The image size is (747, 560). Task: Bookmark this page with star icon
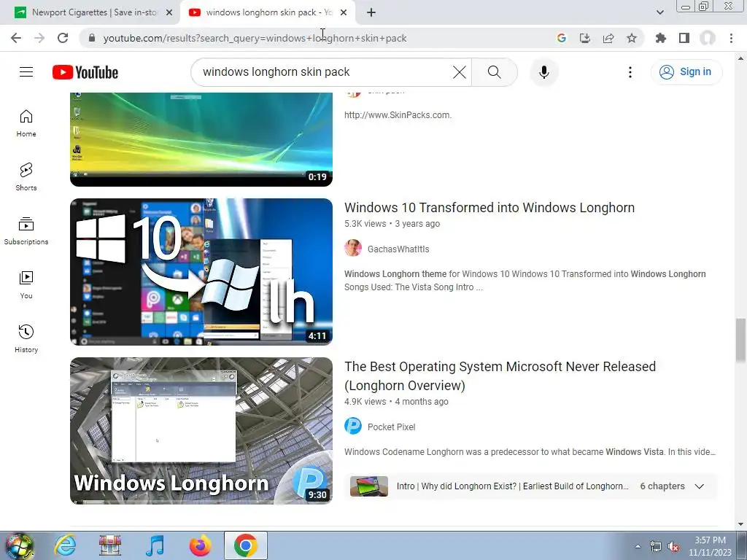pos(631,38)
